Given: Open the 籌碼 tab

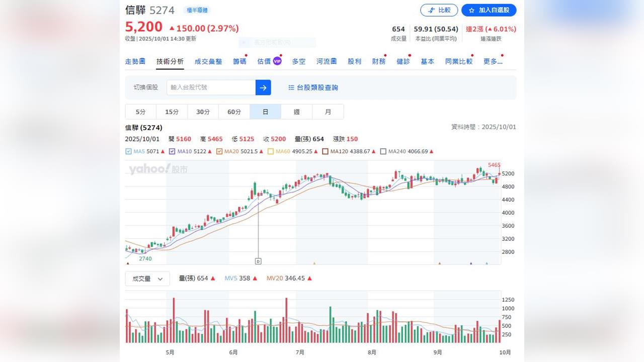Looking at the screenshot, I should tap(239, 61).
